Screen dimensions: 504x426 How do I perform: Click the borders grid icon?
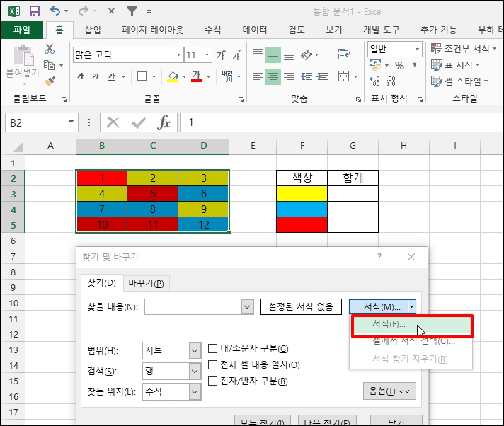tap(142, 76)
